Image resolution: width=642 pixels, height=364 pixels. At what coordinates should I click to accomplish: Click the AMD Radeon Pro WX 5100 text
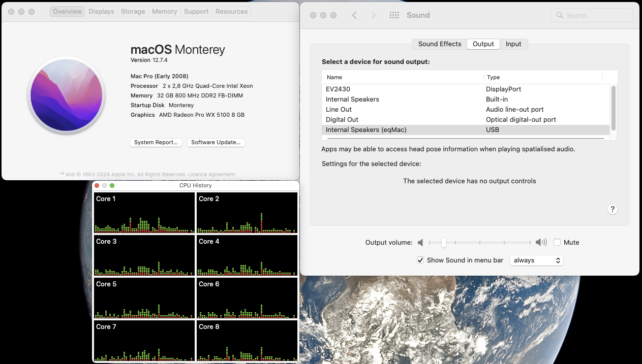click(202, 115)
